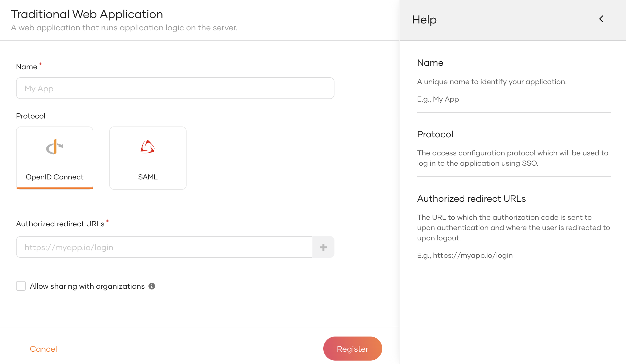Screen dimensions: 626x364
Task: Click Authorized redirect URLs heading in Help
Action: click(x=472, y=199)
